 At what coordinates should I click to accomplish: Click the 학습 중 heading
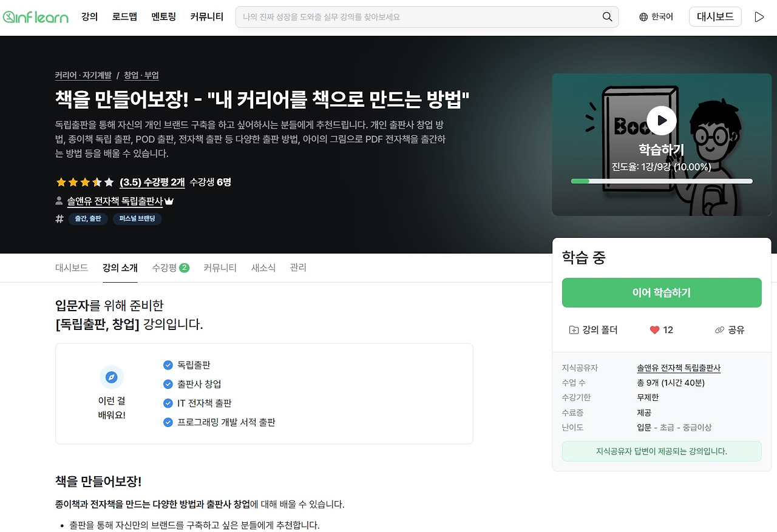(584, 258)
